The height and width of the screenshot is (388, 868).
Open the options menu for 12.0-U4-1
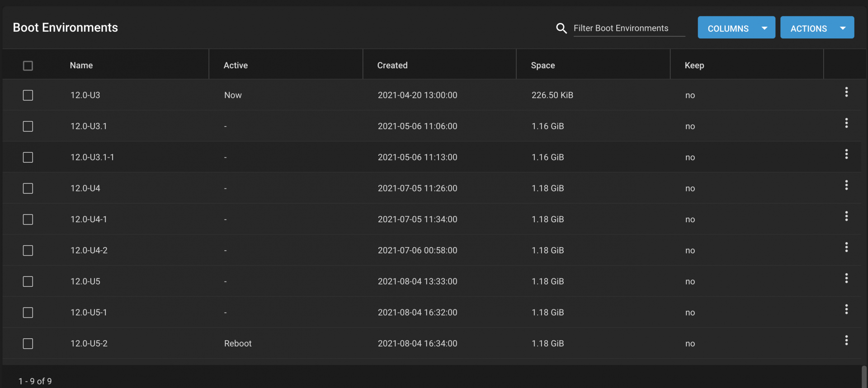click(x=846, y=216)
